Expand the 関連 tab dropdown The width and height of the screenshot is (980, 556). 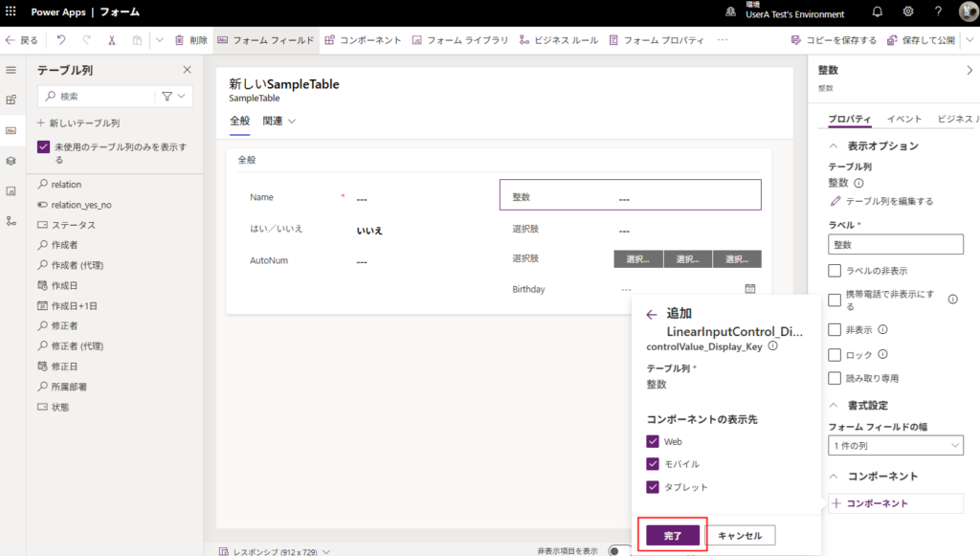click(x=279, y=121)
